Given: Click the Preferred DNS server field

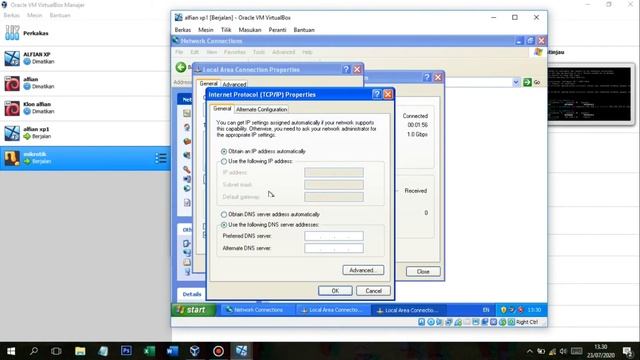Looking at the screenshot, I should tap(334, 236).
